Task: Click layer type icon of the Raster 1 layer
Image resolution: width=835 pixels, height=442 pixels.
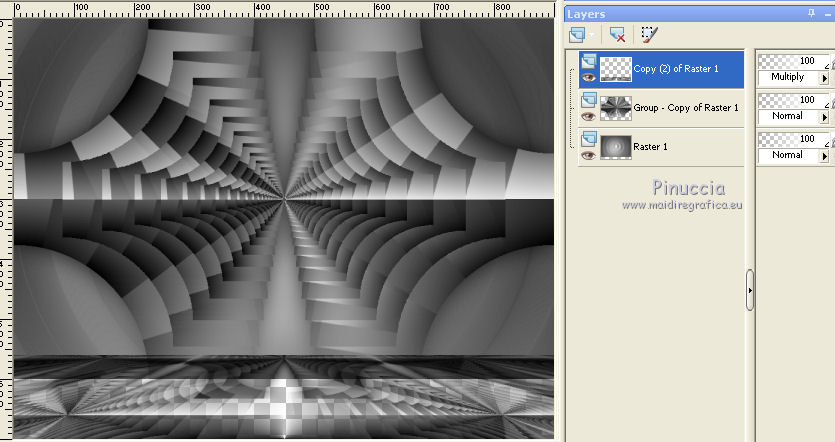Action: [x=588, y=138]
